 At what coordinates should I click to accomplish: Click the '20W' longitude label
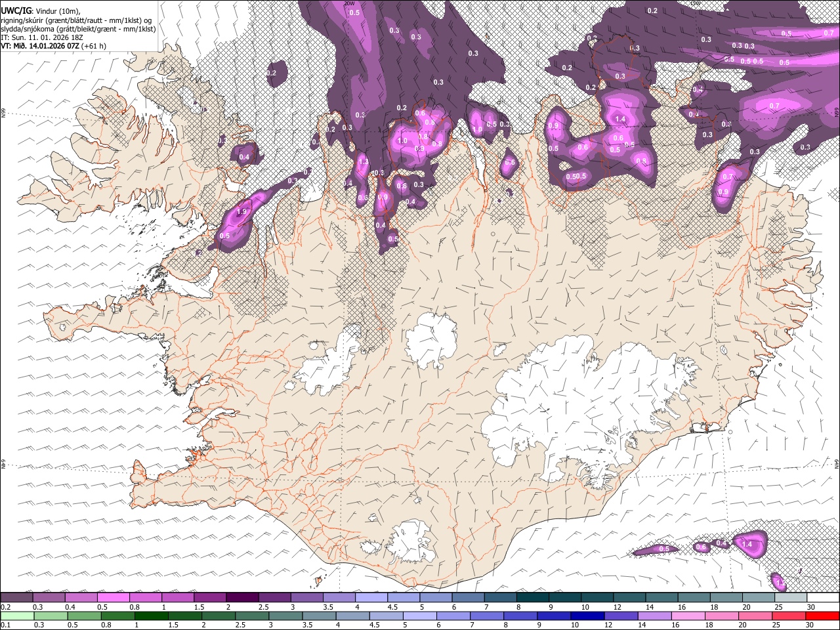click(x=349, y=3)
